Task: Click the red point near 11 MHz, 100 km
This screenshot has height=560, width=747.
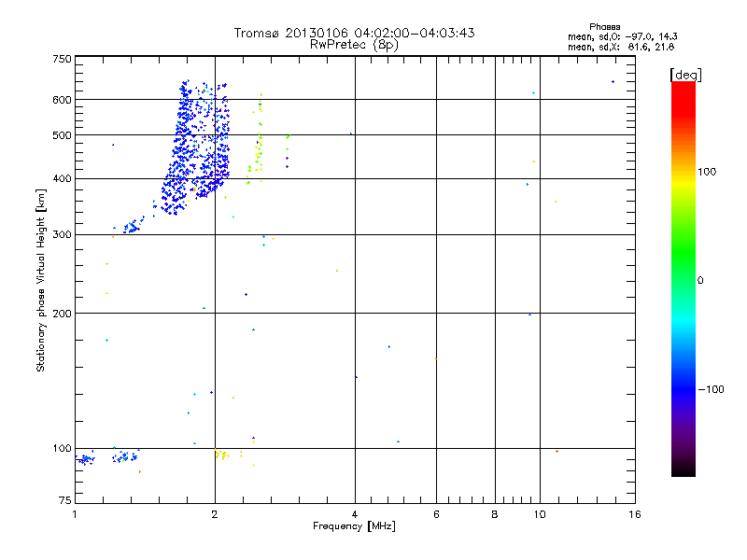Action: 557,452
